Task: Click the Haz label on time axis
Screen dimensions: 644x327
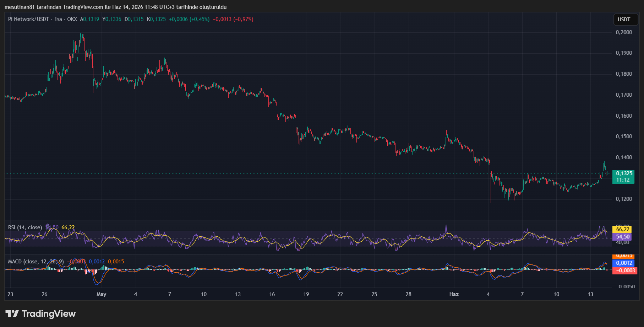Action: click(454, 294)
